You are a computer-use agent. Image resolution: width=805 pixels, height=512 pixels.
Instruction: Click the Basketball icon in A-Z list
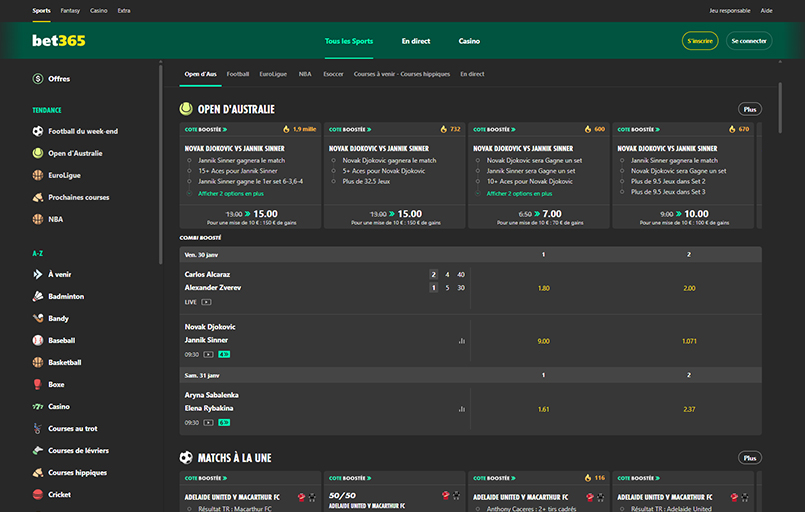[x=37, y=362]
